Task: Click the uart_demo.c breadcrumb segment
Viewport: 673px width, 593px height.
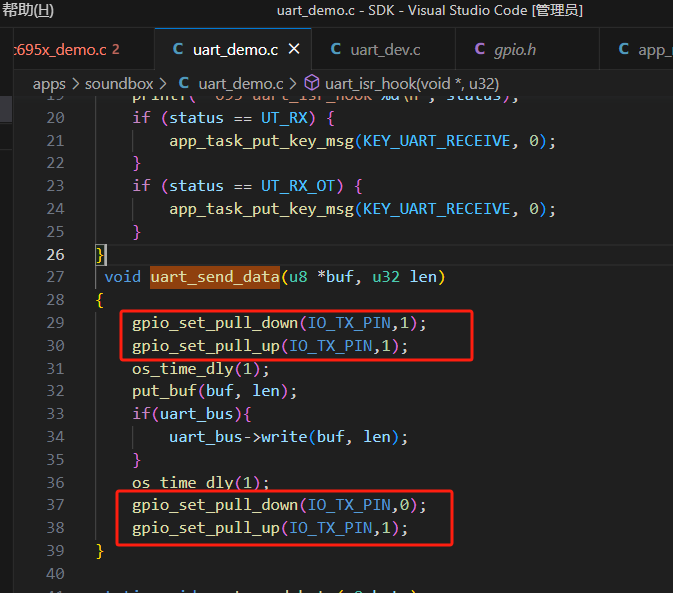Action: tap(240, 84)
